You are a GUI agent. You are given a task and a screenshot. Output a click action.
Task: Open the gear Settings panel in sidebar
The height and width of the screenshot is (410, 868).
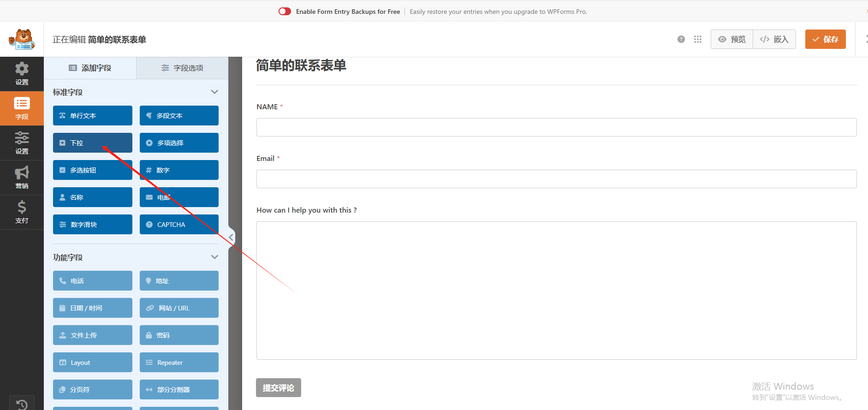click(x=22, y=74)
